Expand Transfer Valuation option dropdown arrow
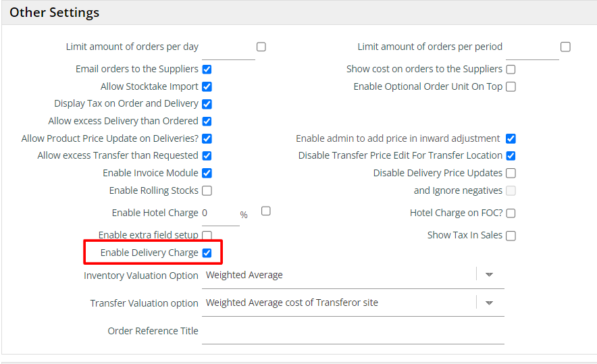The width and height of the screenshot is (597, 364). pyautogui.click(x=490, y=303)
